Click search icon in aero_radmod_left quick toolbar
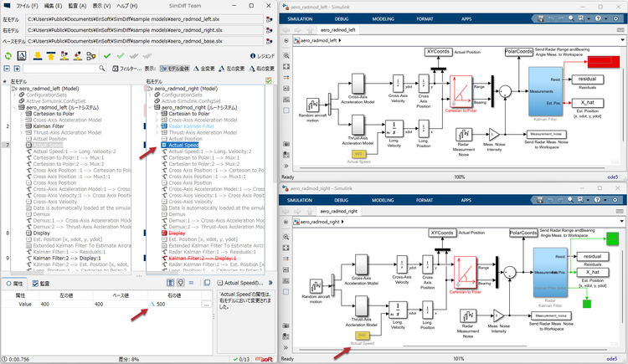 pos(571,18)
